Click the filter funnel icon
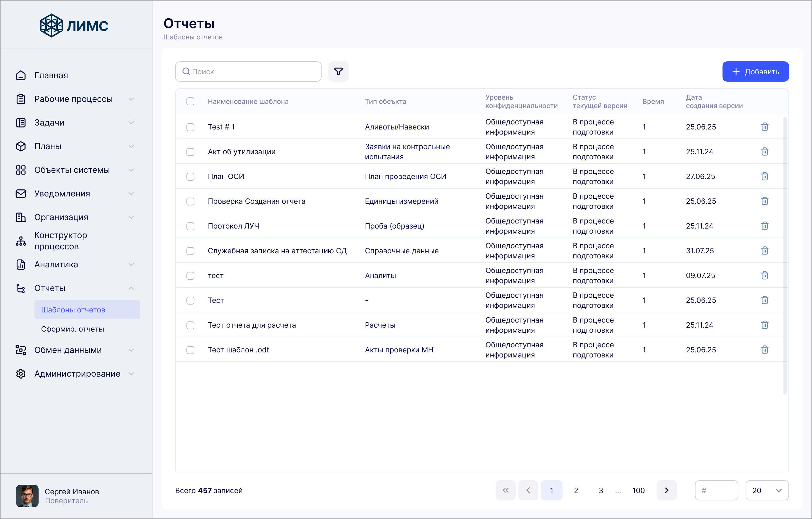This screenshot has width=812, height=519. pyautogui.click(x=338, y=71)
